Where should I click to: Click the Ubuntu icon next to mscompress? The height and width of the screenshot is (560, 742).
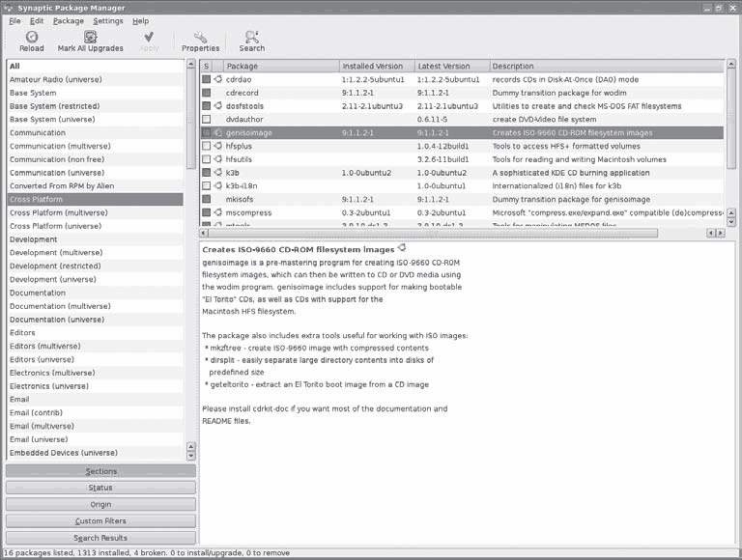[x=218, y=211]
